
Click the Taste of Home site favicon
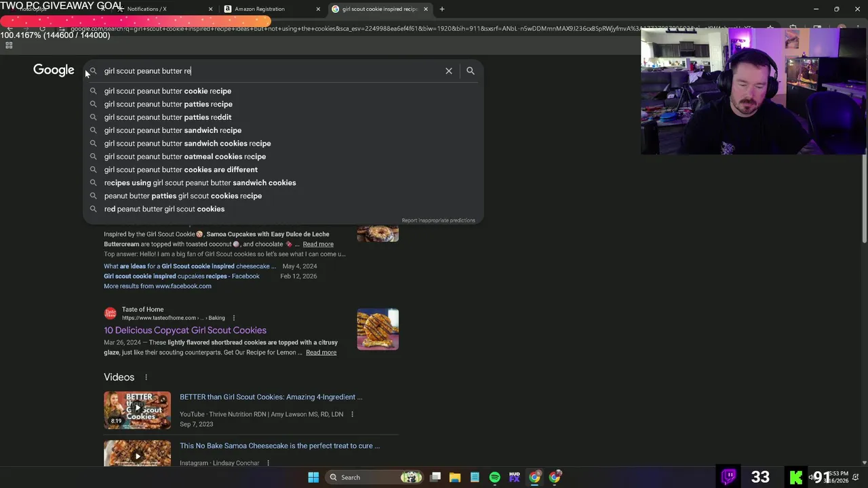[110, 313]
